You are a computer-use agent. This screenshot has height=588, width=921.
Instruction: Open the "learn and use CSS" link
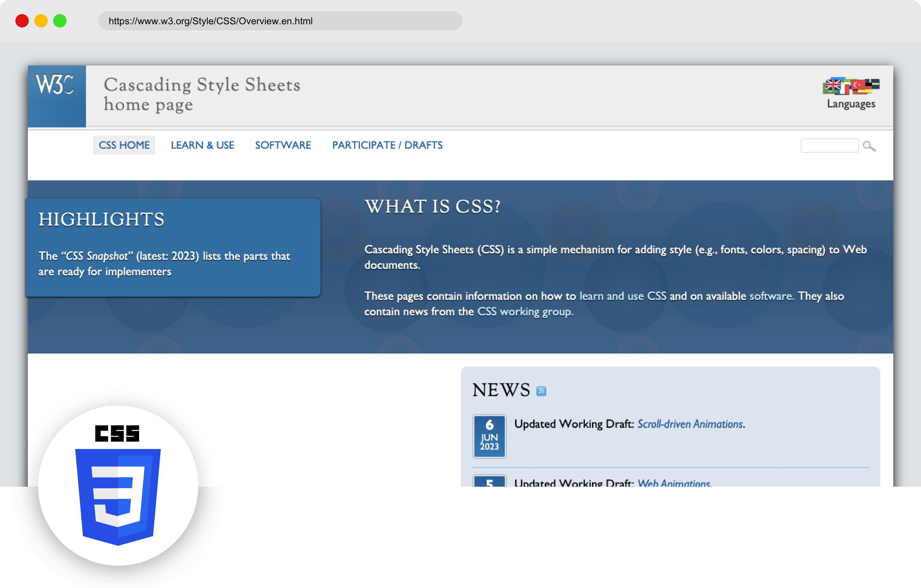[x=623, y=296]
